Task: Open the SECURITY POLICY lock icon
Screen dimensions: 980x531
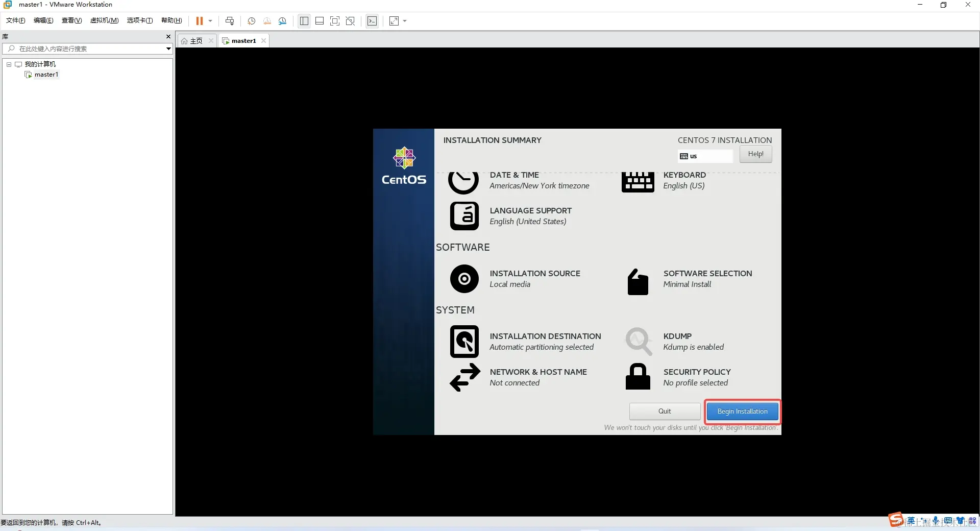Action: pyautogui.click(x=638, y=377)
